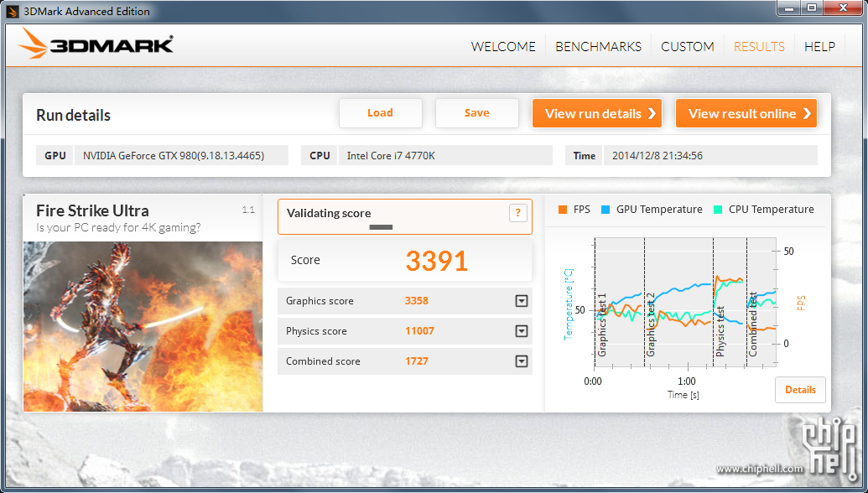Viewport: 868px width, 493px height.
Task: Click the blue GPU Temperature legend square
Action: coord(606,210)
